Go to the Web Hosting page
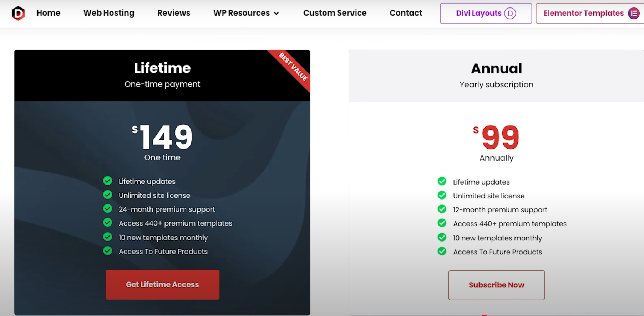The height and width of the screenshot is (316, 644). click(x=109, y=13)
